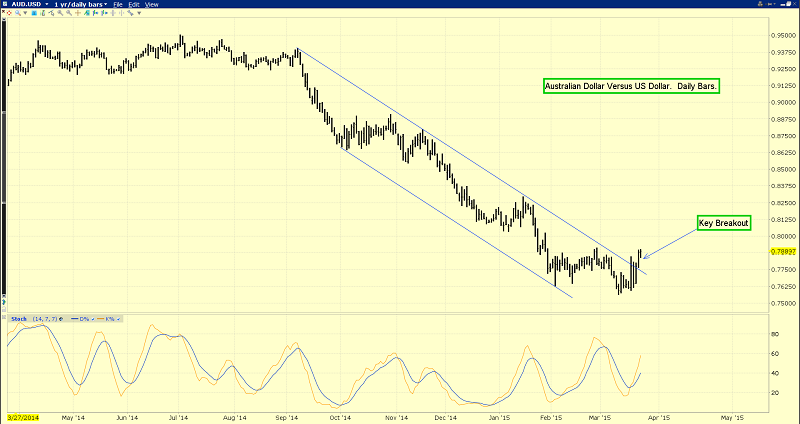This screenshot has height=424, width=800.
Task: Open the File menu
Action: tap(118, 5)
